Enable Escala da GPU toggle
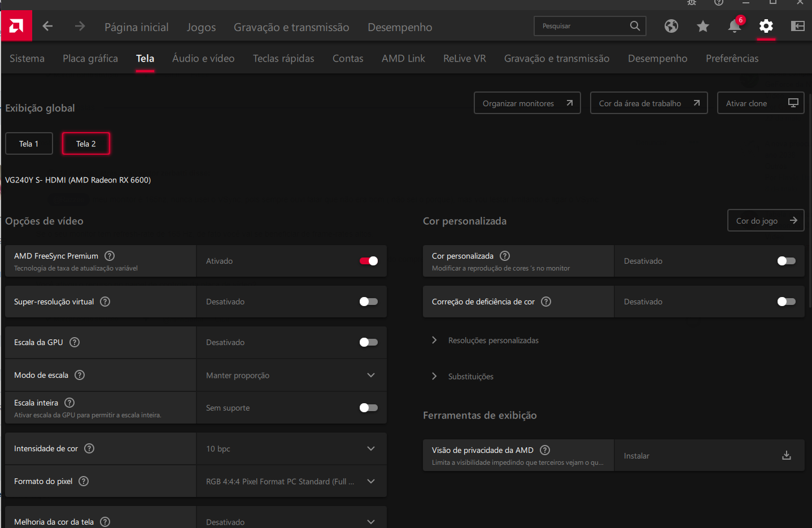 pyautogui.click(x=369, y=342)
